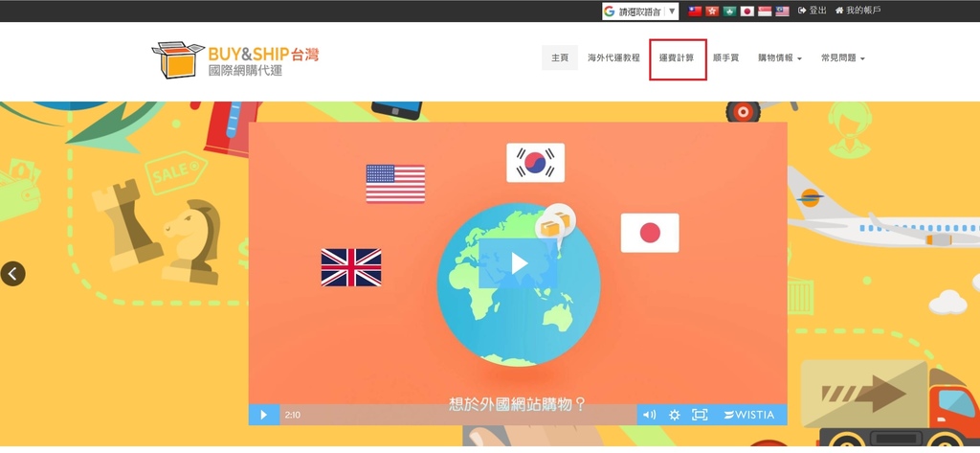Select the Taiwan flag icon
Viewport: 980px width, 453px height.
click(x=696, y=11)
